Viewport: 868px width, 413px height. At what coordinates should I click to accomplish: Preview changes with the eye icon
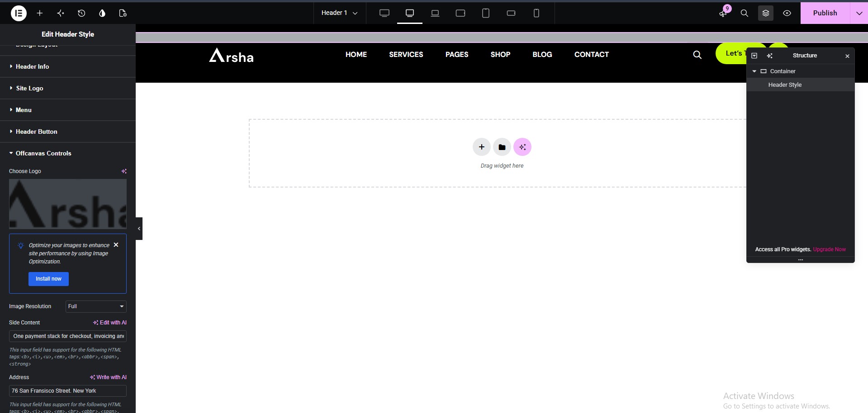pos(787,13)
